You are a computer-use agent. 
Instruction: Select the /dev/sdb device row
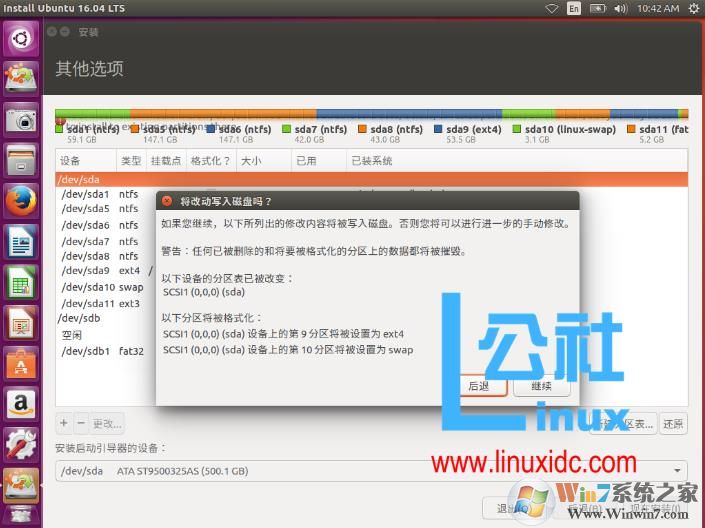tap(106, 318)
